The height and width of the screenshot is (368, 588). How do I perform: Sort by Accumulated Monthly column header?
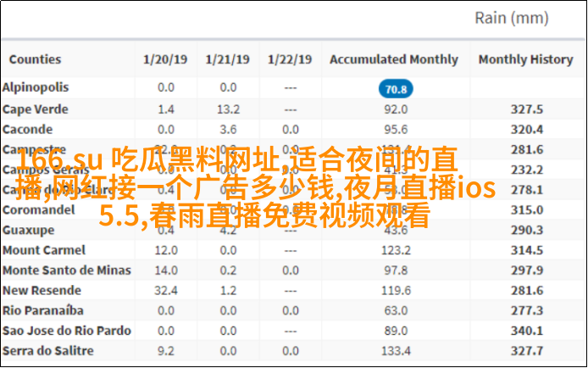coord(394,59)
